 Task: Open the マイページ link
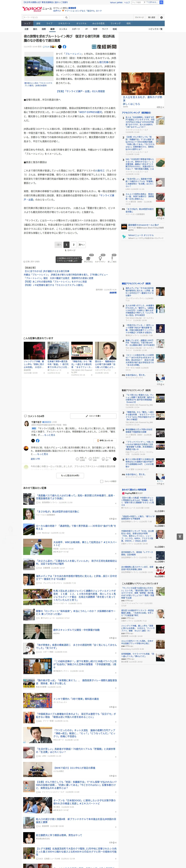tap(139, 18)
